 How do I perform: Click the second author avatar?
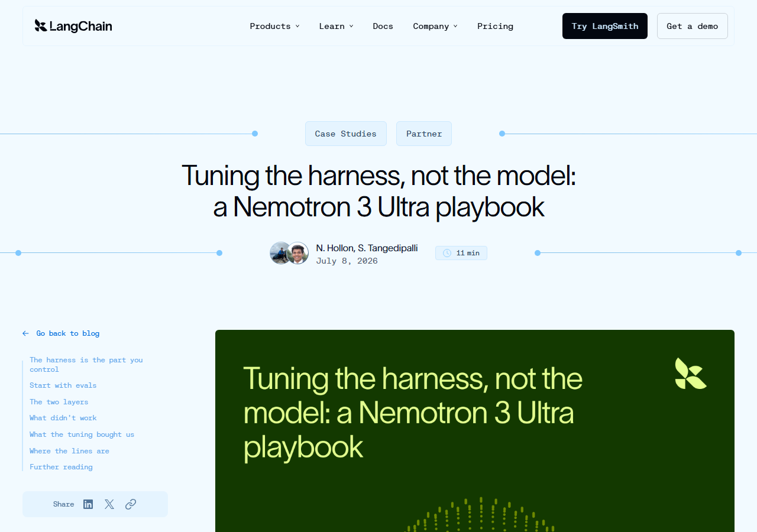(298, 253)
